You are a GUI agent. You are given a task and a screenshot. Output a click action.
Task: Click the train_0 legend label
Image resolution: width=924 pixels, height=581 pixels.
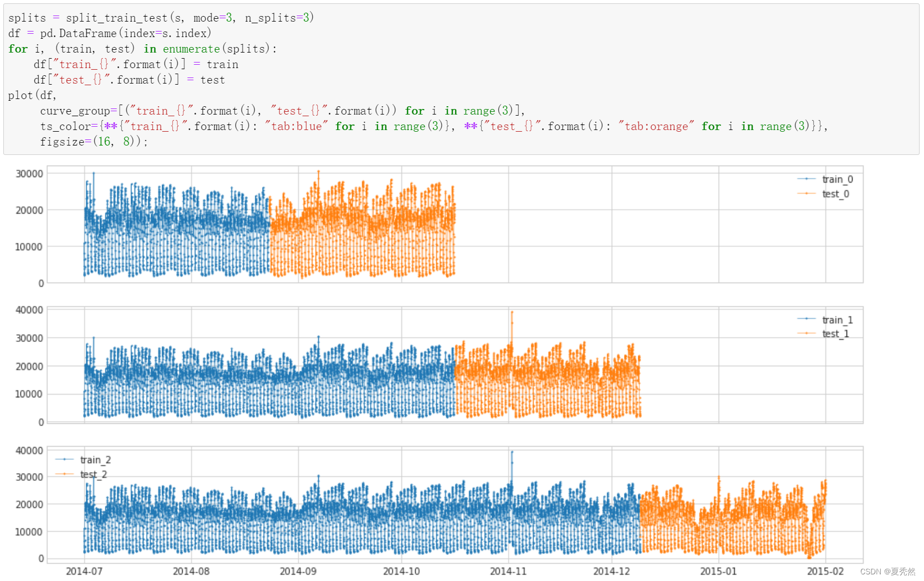(x=837, y=179)
